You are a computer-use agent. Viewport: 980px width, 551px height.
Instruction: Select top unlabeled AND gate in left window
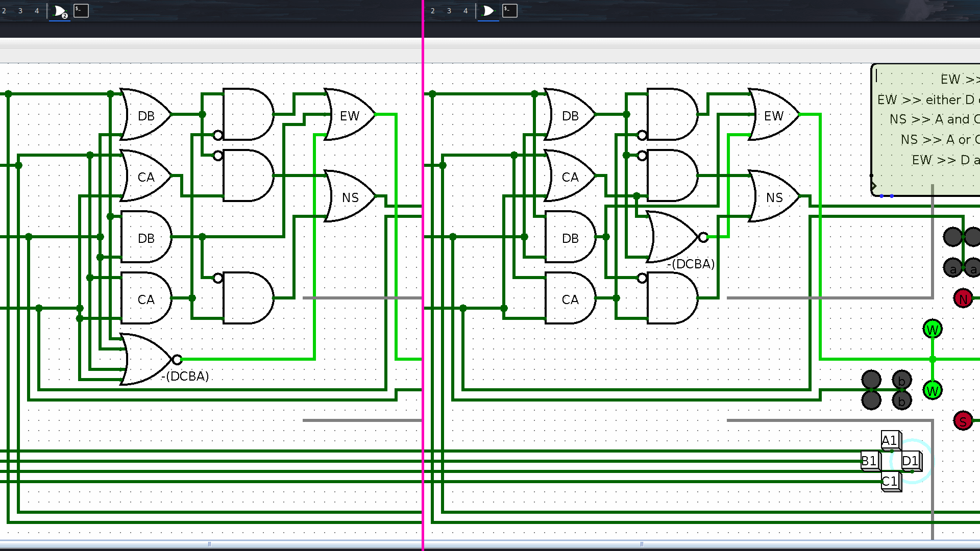coord(248,114)
